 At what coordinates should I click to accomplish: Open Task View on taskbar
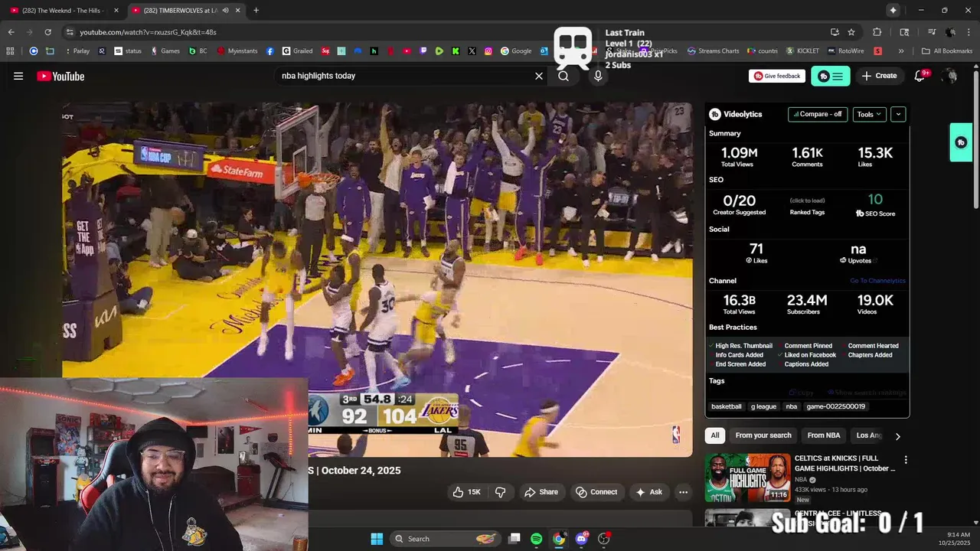[514, 539]
